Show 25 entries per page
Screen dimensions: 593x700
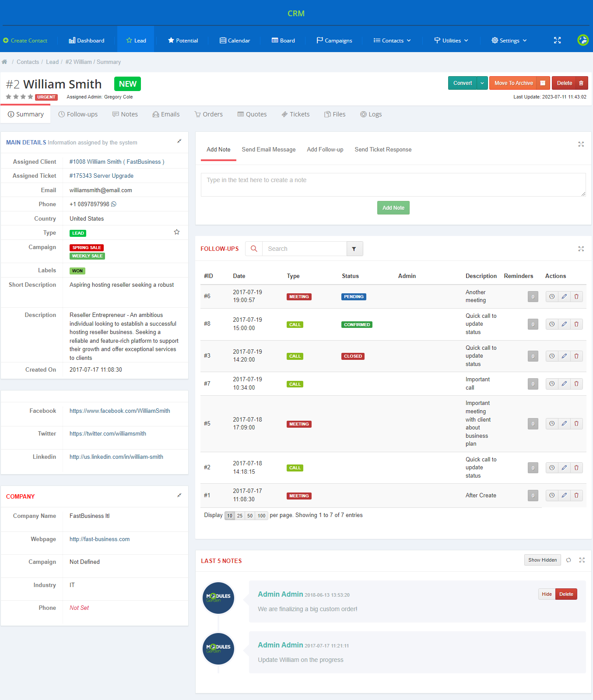coord(240,516)
